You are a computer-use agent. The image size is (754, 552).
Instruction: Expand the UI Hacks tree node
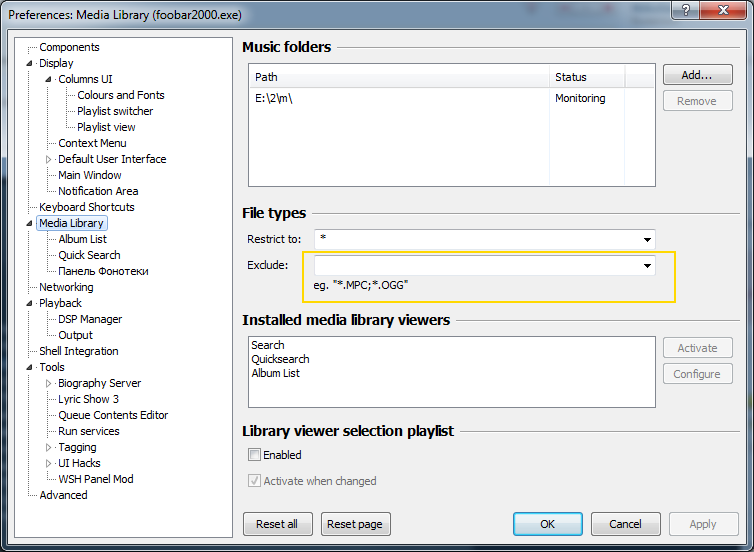49,463
